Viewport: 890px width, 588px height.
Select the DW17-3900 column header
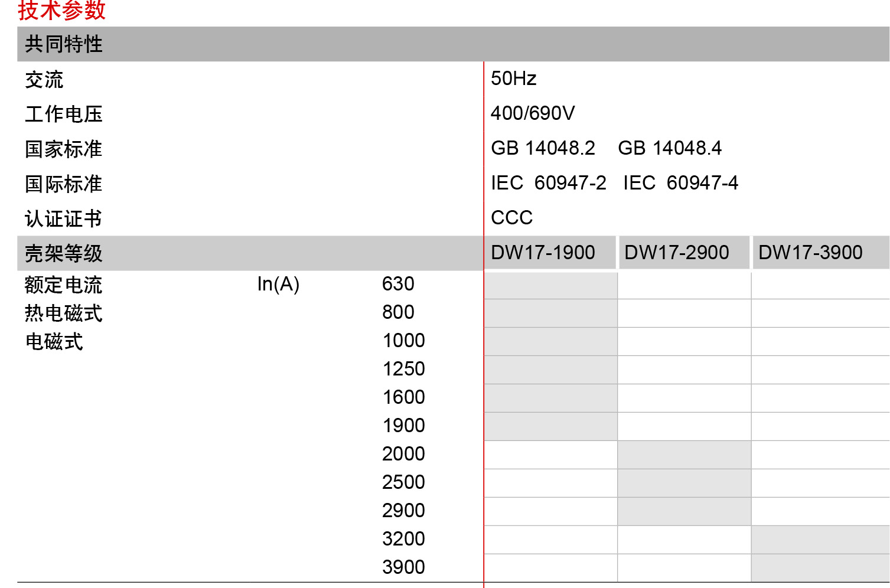810,253
